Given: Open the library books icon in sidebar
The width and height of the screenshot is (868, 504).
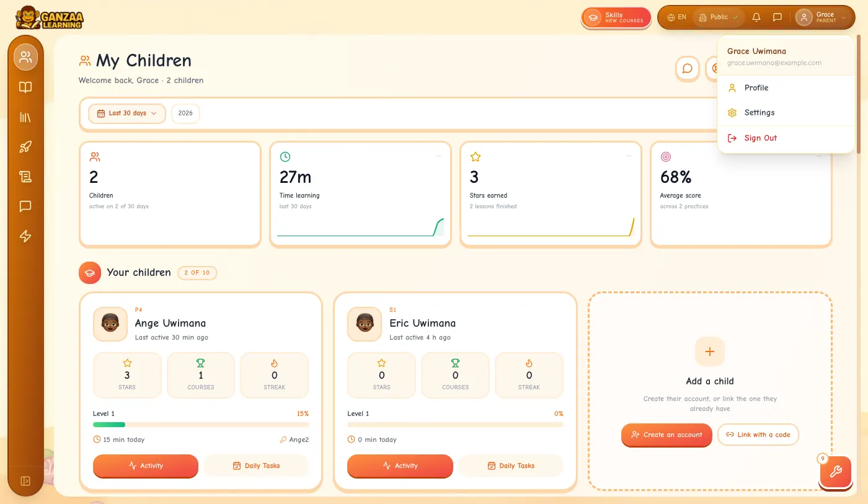Looking at the screenshot, I should point(25,117).
